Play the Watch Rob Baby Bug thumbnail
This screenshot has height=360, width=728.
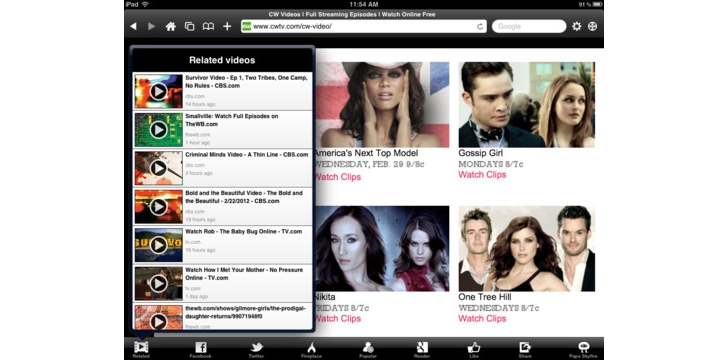158,245
